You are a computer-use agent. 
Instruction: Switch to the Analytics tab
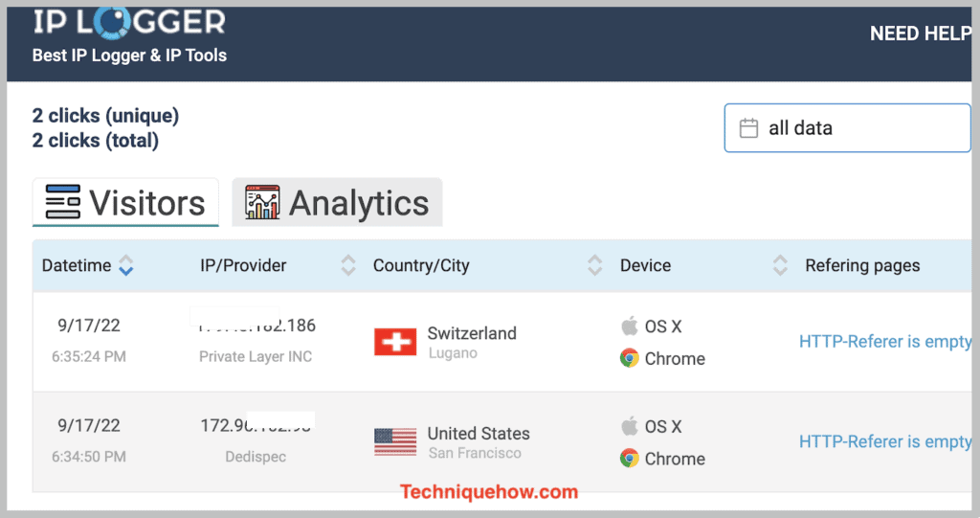[x=337, y=202]
